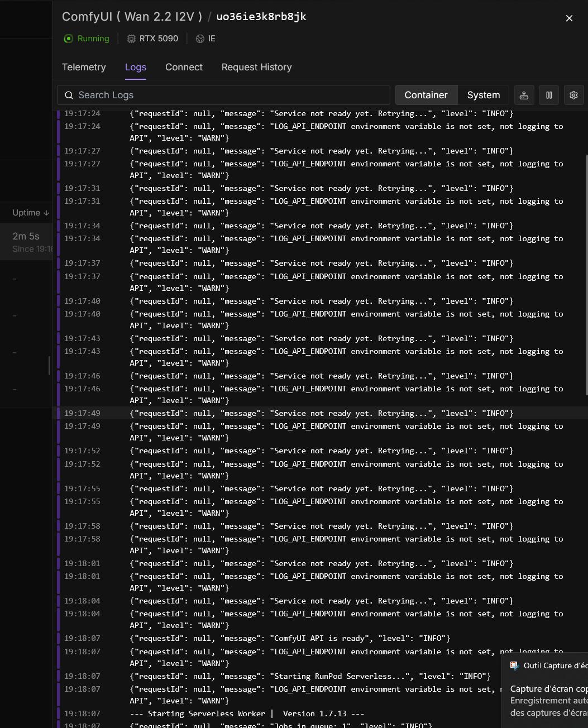The height and width of the screenshot is (728, 588).
Task: Open the Connect tab
Action: click(x=184, y=67)
